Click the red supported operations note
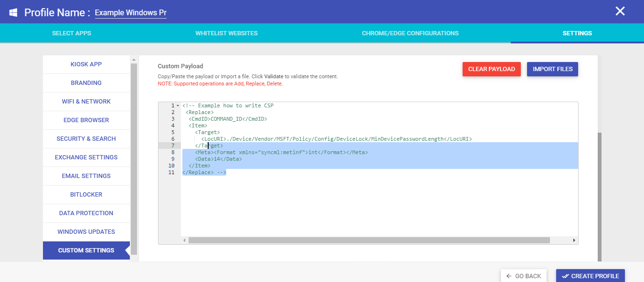This screenshot has width=644, height=282. 221,84
